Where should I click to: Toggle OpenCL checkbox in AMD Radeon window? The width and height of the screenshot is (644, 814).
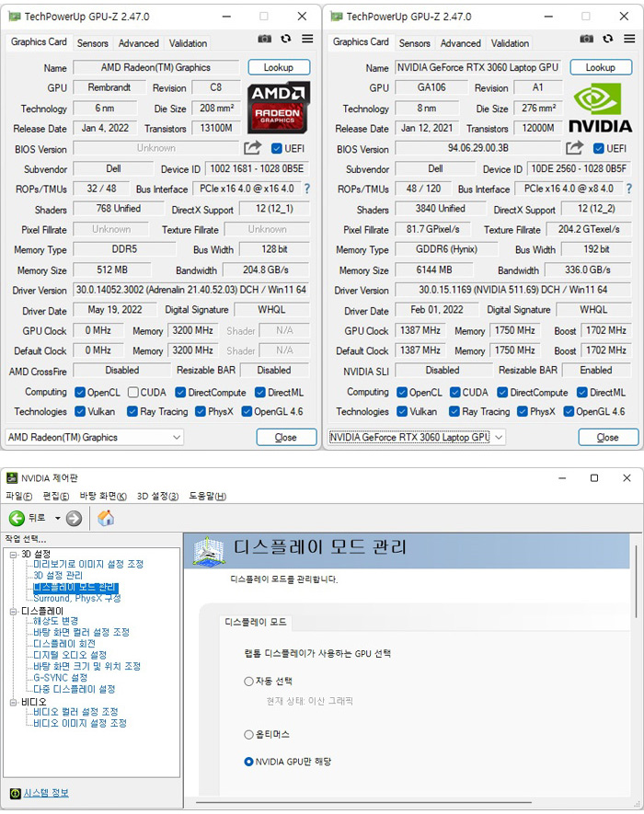click(80, 392)
